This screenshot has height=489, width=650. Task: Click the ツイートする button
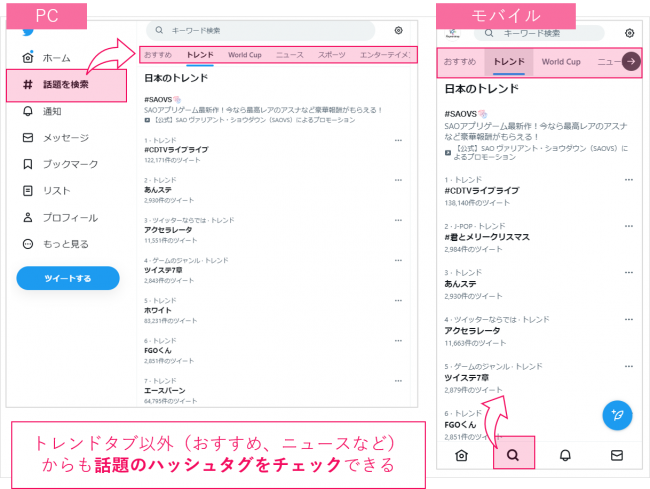(x=68, y=278)
